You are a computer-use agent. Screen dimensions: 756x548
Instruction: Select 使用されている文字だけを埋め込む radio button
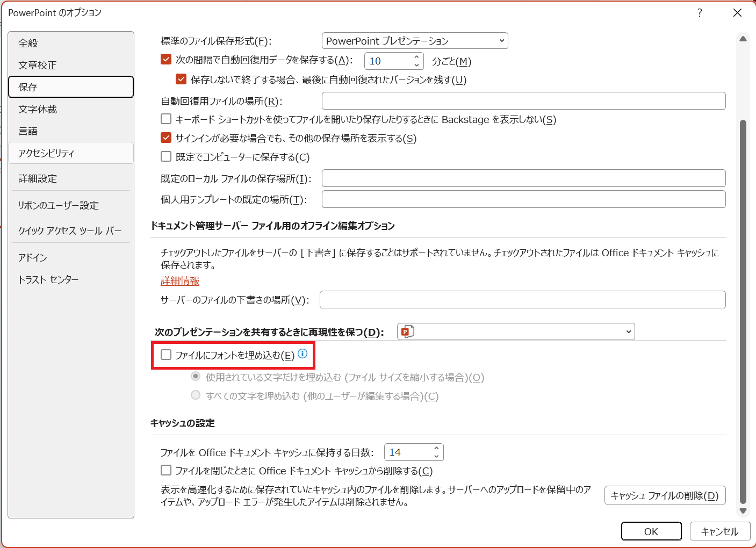(196, 377)
